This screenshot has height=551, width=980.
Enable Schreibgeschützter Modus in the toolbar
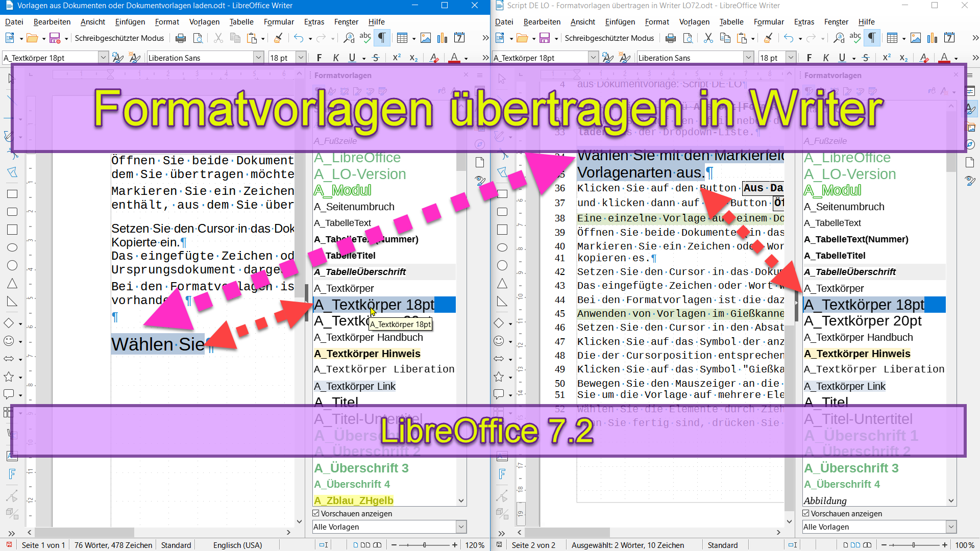pos(119,38)
